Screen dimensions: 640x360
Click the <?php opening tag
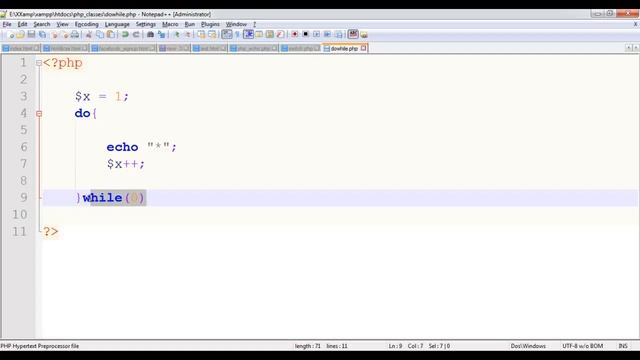[62, 63]
